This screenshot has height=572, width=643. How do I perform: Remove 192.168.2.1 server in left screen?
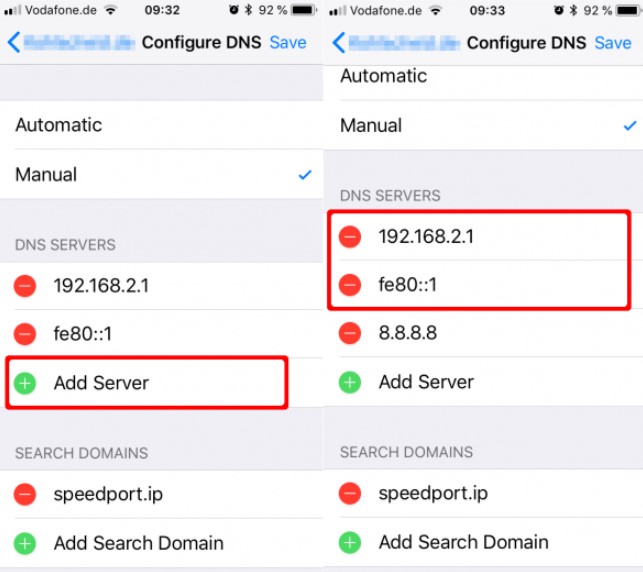click(x=25, y=285)
